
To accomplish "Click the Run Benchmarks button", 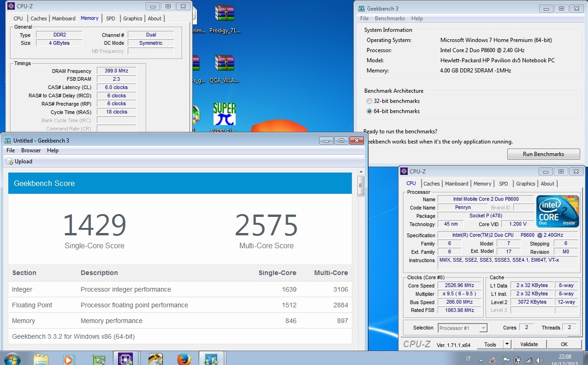I will [543, 154].
